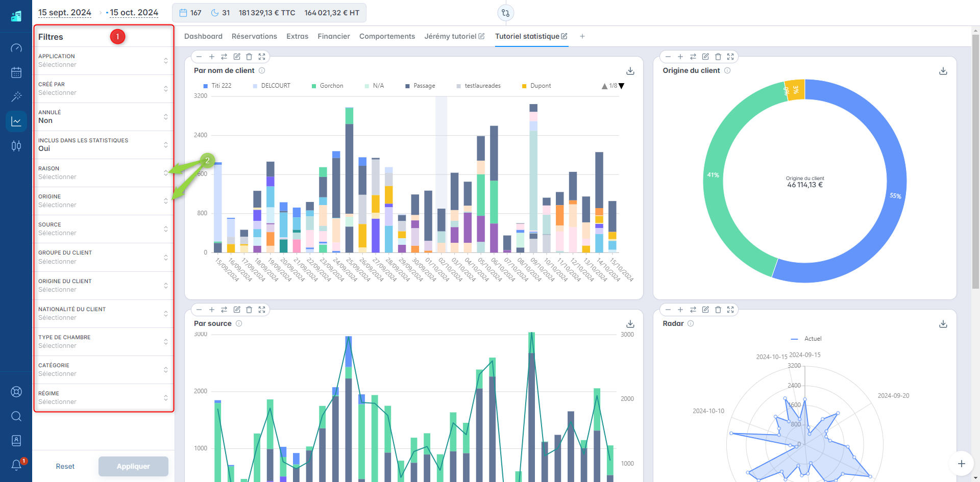The height and width of the screenshot is (482, 980).
Task: Switch to the Jérémy tutoriel tab
Action: 450,36
